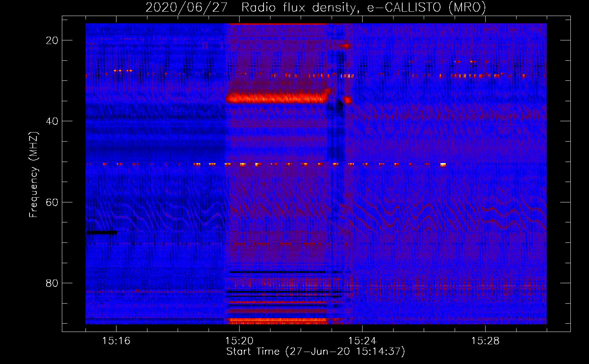Click the 15:24 time tick label
The image size is (589, 364).
pyautogui.click(x=362, y=341)
